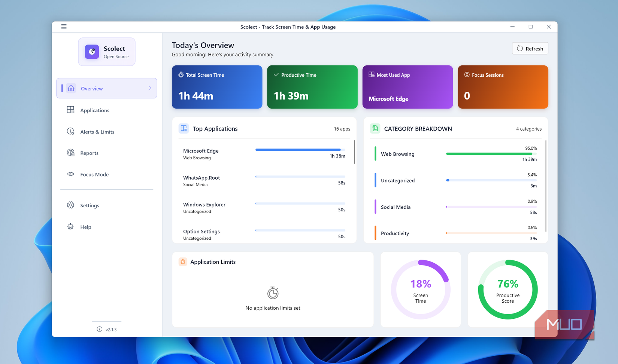This screenshot has width=618, height=364.
Task: Click the '1h 38m' Edge duration
Action: point(337,156)
